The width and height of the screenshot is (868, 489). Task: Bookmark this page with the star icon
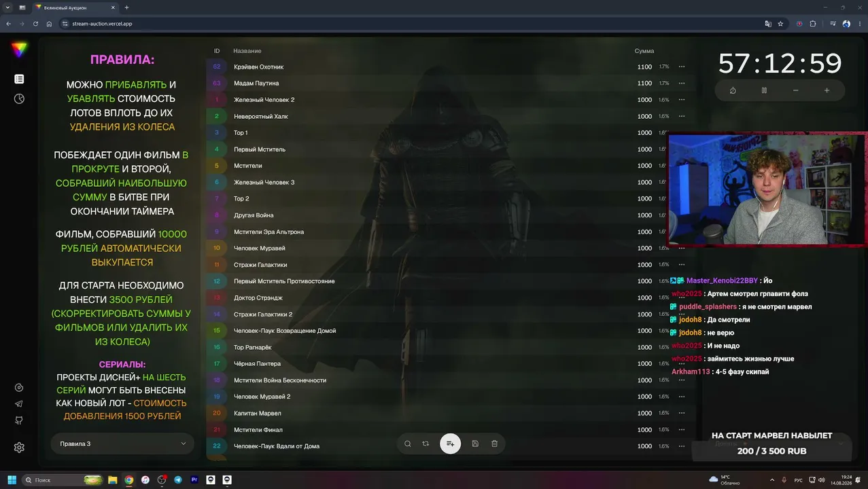coord(780,24)
